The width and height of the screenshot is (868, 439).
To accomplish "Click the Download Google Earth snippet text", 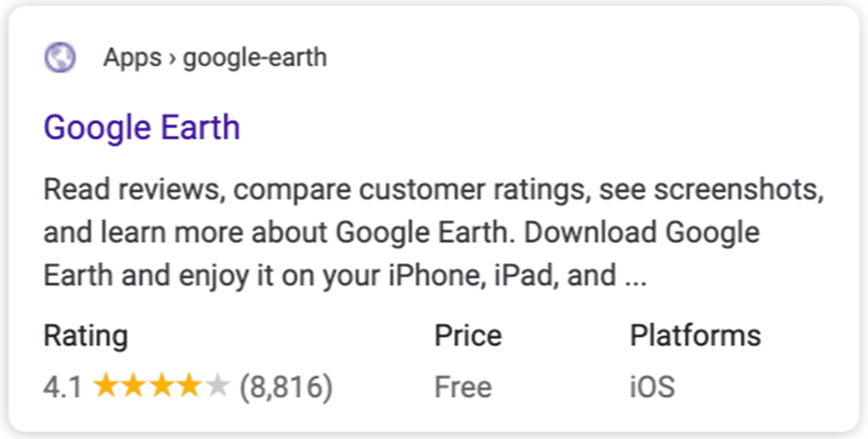I will tap(642, 233).
